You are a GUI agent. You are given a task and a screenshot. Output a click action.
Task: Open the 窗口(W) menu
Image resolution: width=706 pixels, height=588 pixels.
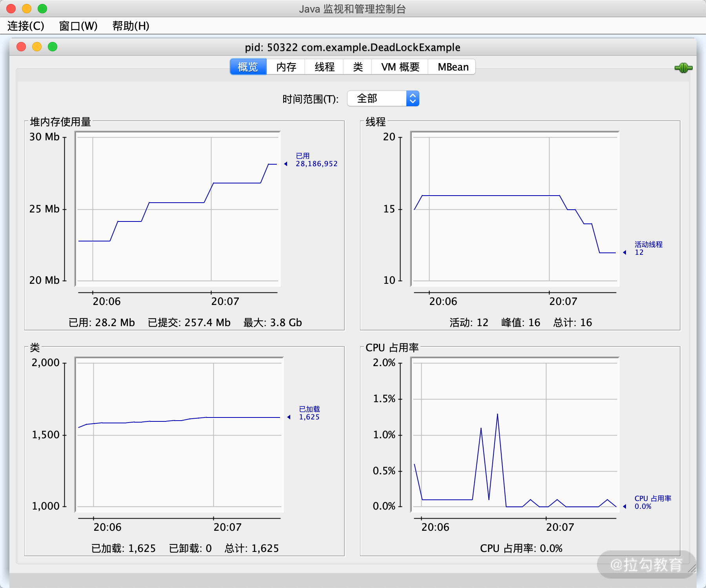point(78,26)
